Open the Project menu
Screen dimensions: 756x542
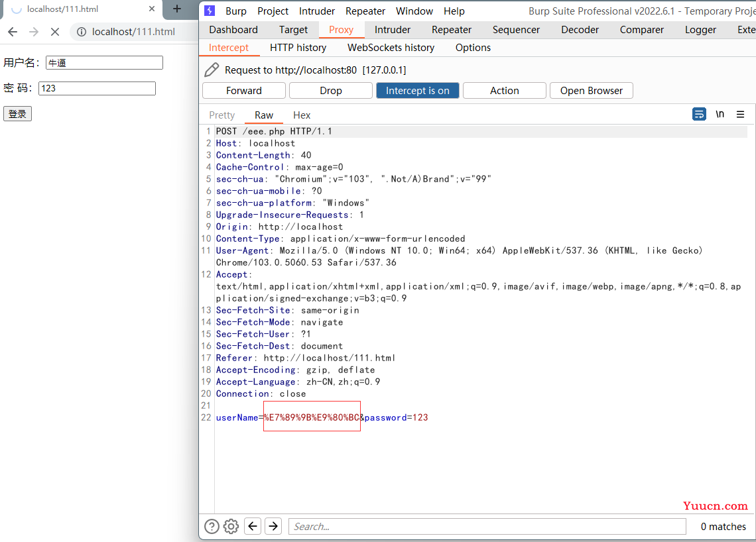pos(273,11)
